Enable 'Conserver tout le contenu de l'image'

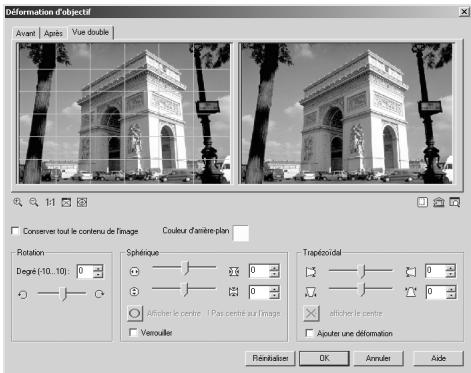15,231
